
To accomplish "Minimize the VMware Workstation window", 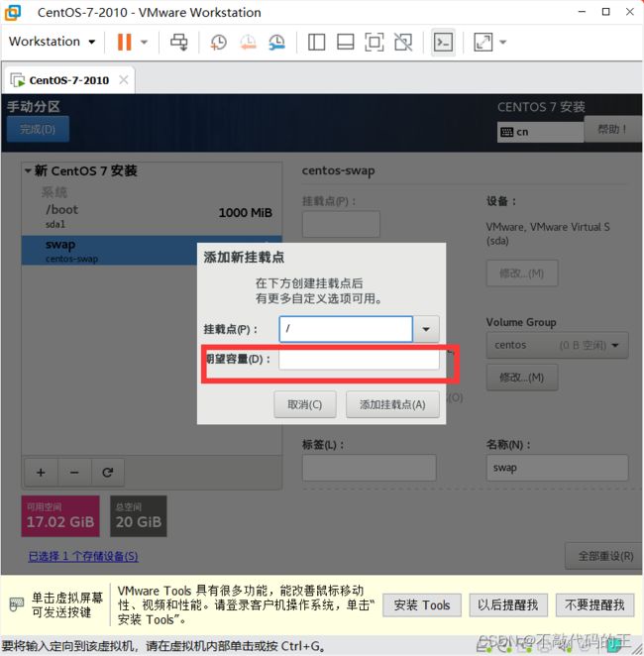I will [582, 12].
